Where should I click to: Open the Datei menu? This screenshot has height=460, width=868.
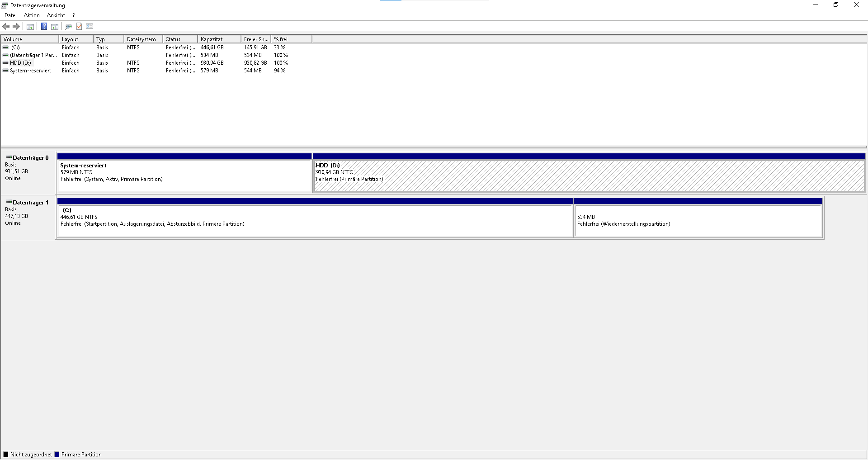coord(10,15)
